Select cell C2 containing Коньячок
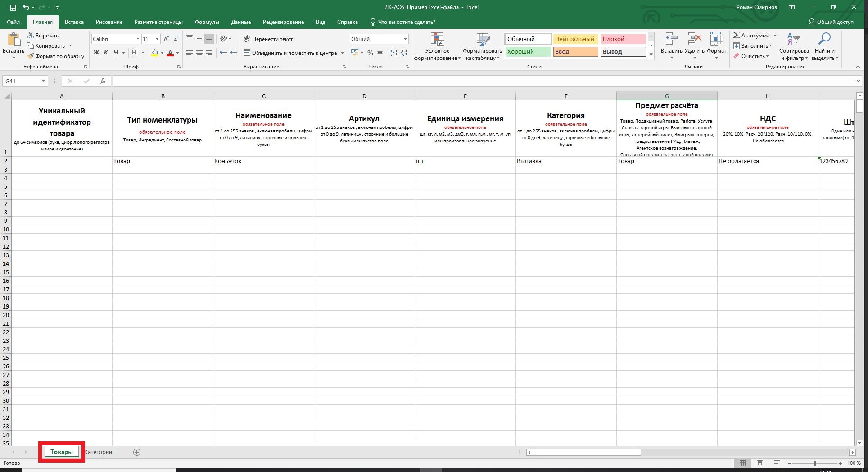868x472 pixels. [263, 161]
